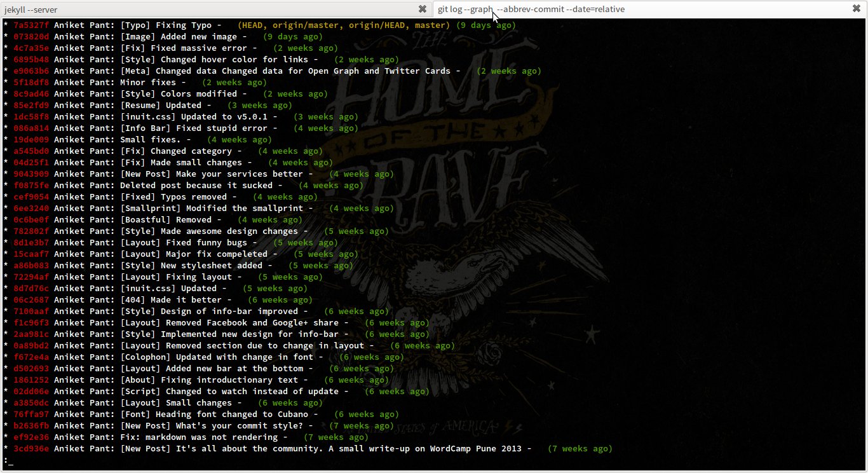868x473 pixels.
Task: Click message '[Info Bar] Fixed stupid error'
Action: 194,128
